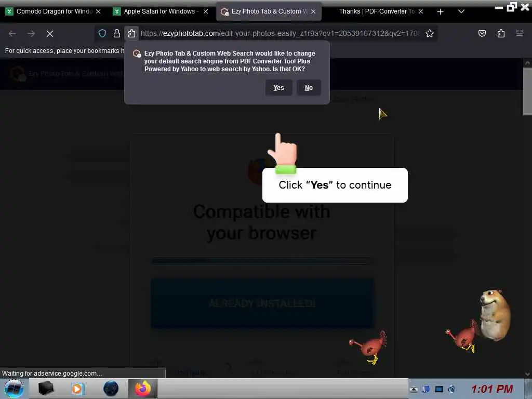The image size is (532, 399).
Task: Click the 1:01 PM taskbar clock
Action: (x=492, y=389)
